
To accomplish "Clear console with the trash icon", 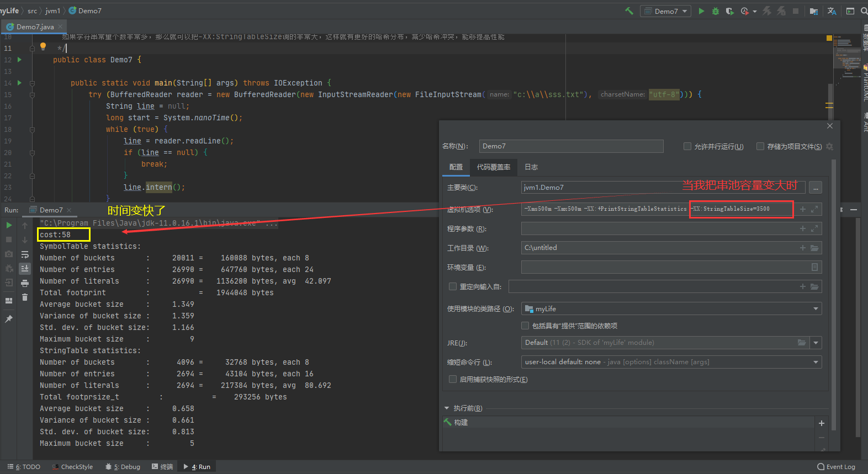I will (25, 297).
